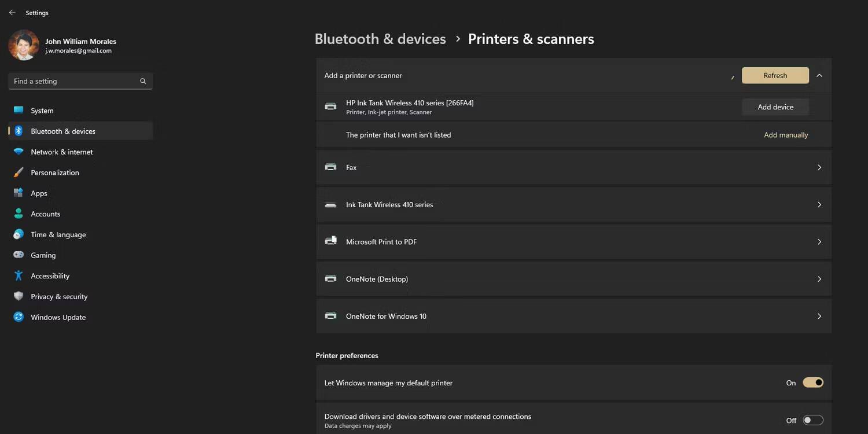The height and width of the screenshot is (434, 868).
Task: Collapse the Add a printer or scanner section
Action: point(819,75)
